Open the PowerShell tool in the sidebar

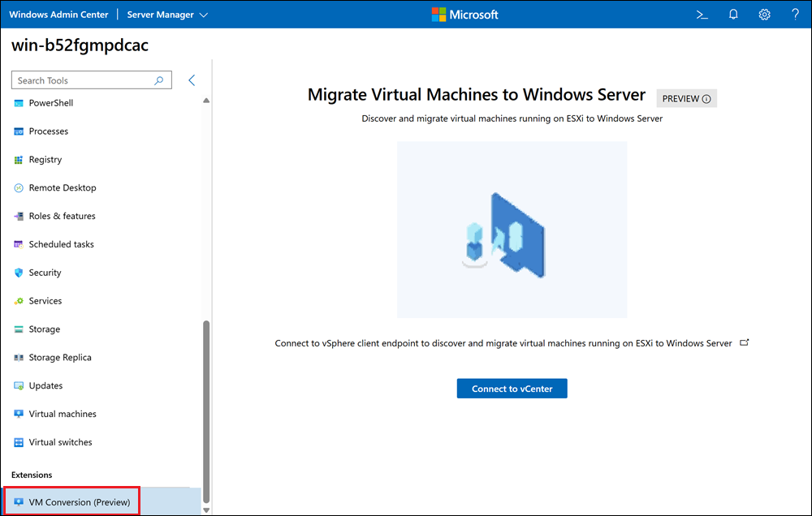(x=51, y=103)
